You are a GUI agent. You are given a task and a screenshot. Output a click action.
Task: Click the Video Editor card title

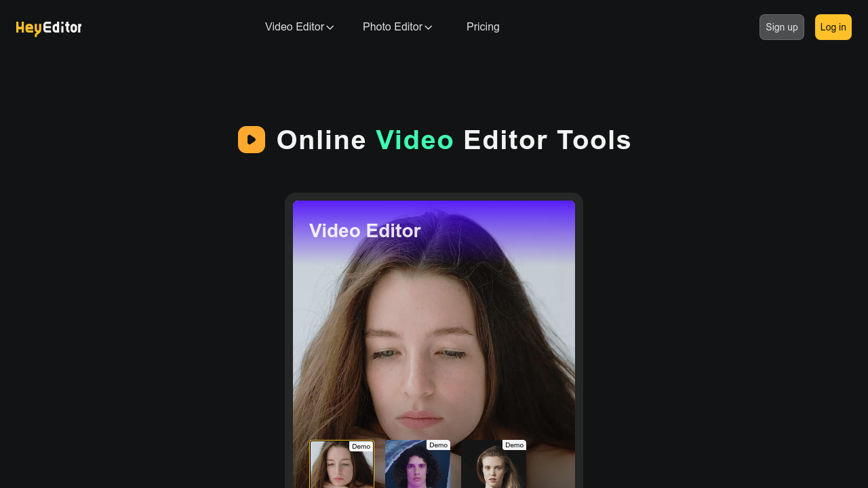tap(365, 230)
